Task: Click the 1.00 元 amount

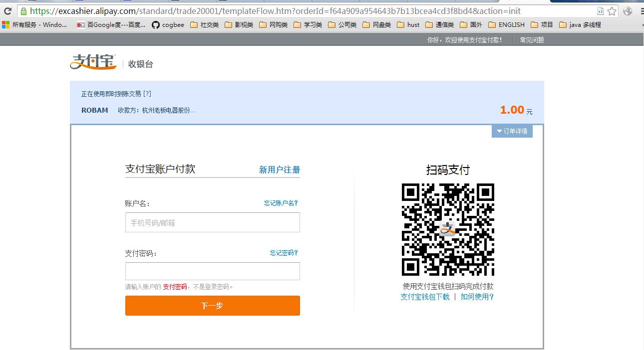Action: click(516, 110)
